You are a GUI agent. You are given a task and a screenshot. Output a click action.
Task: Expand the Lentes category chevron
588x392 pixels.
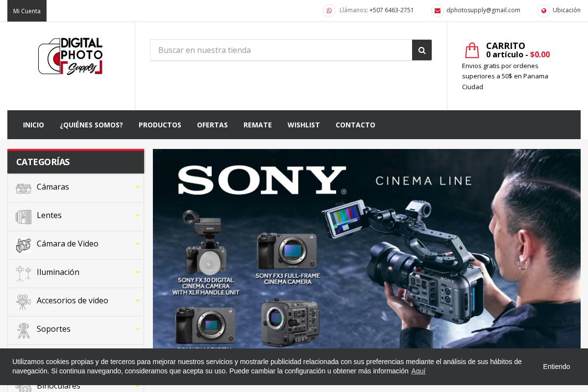coord(138,215)
